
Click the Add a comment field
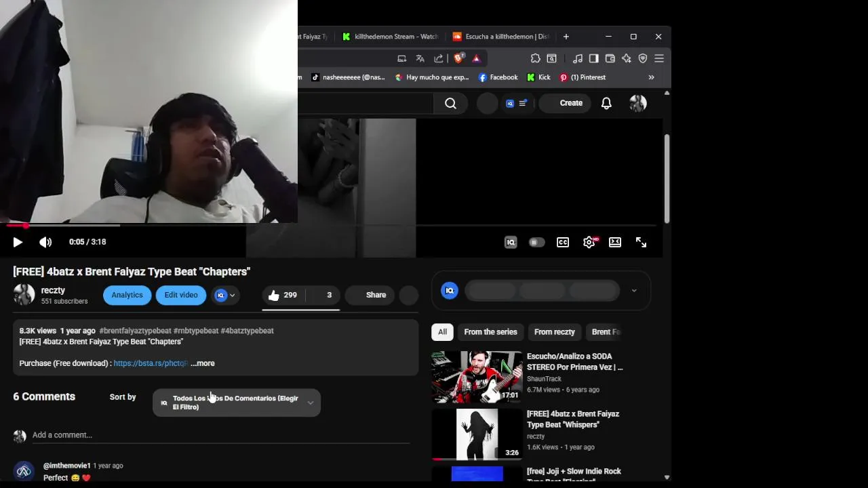(221, 435)
